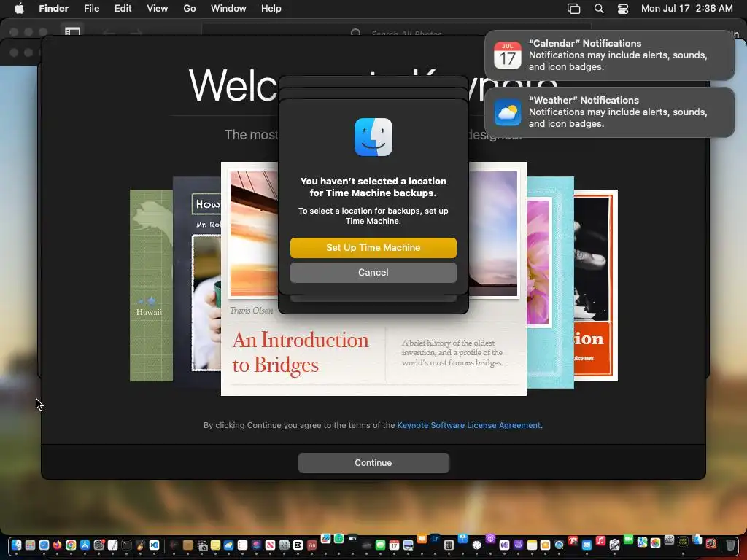Cancel the Time Machine dialog

tap(373, 273)
